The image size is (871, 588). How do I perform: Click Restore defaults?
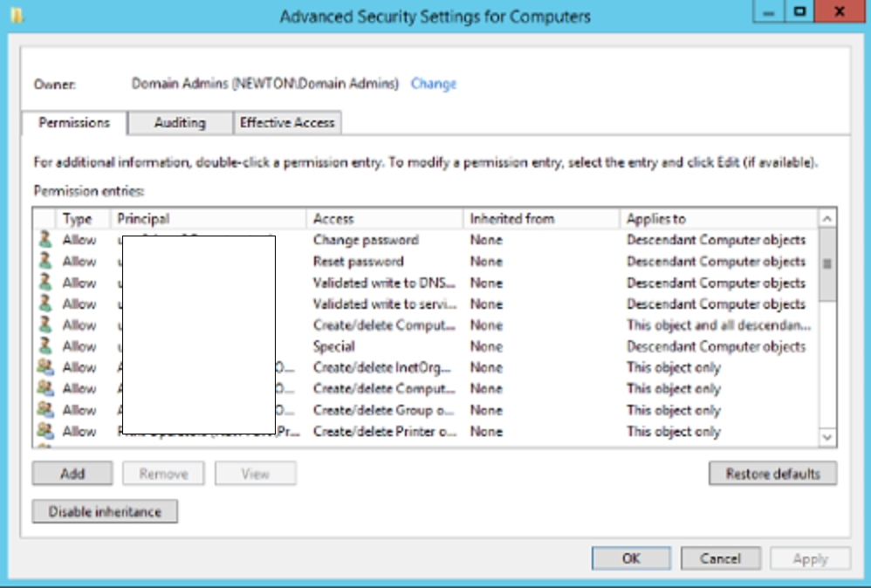[x=772, y=473]
